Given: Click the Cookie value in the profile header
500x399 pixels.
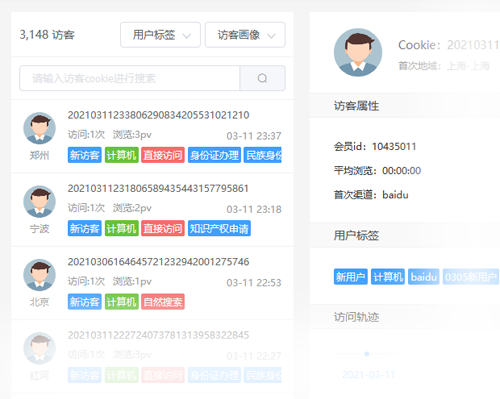Looking at the screenshot, I should 473,45.
